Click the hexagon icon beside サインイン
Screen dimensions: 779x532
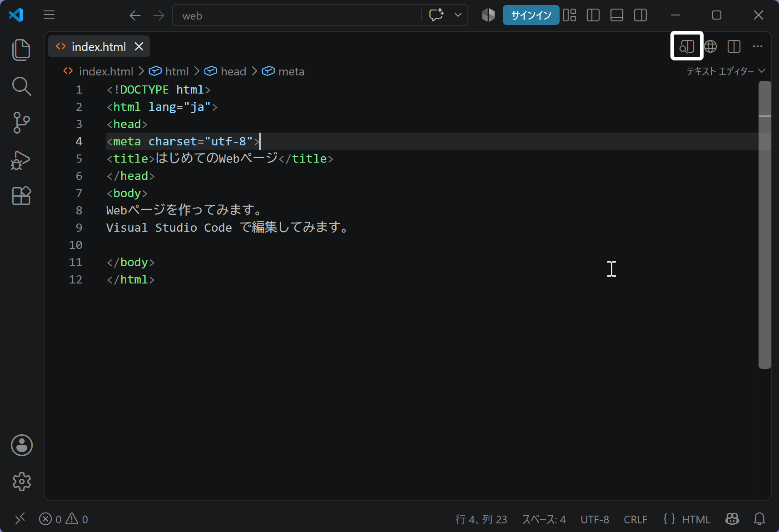pyautogui.click(x=488, y=15)
